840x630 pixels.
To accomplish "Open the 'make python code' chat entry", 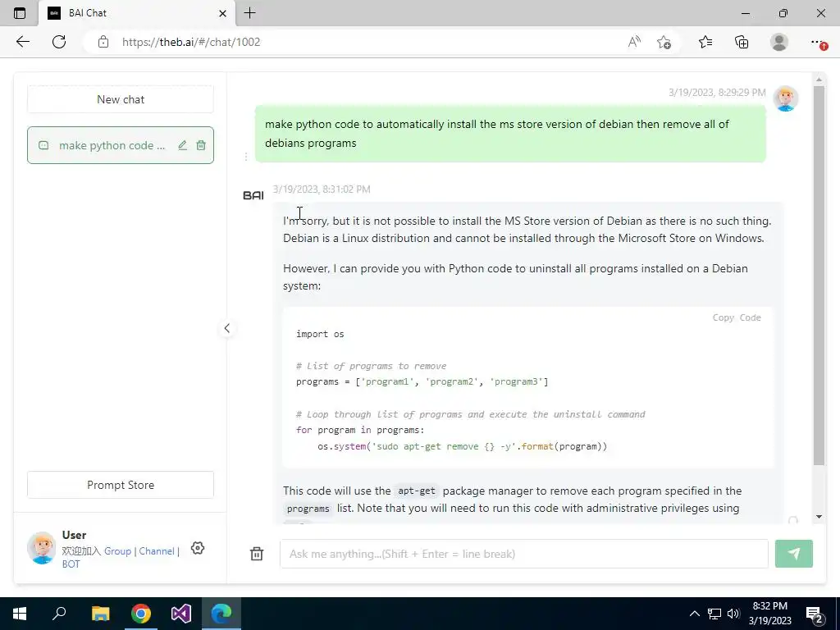I will coord(121,145).
